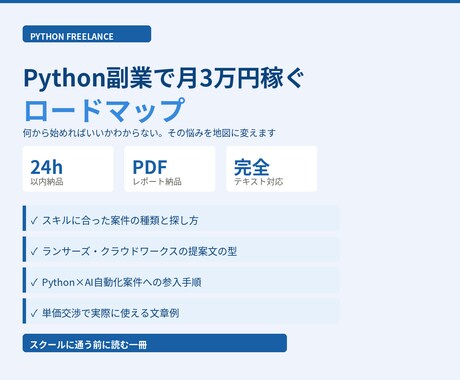Image resolution: width=460 pixels, height=380 pixels.
Task: Click the blue 'ロードマップ' title text
Action: (104, 110)
